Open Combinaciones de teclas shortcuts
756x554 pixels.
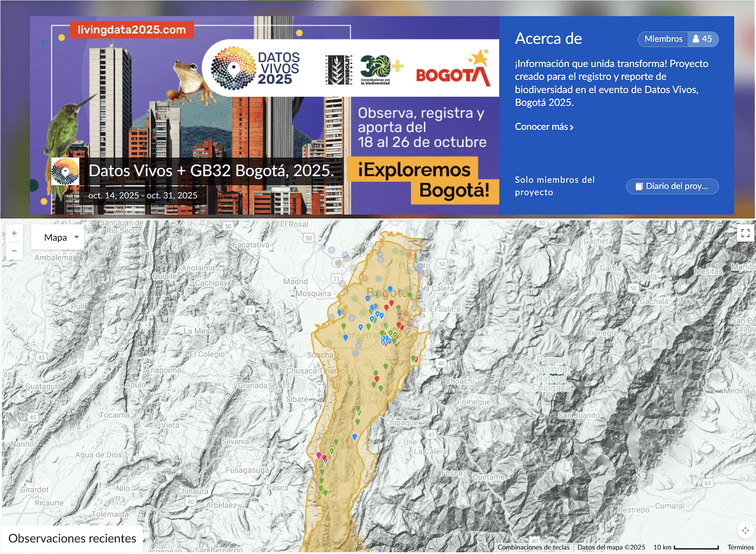pyautogui.click(x=534, y=547)
